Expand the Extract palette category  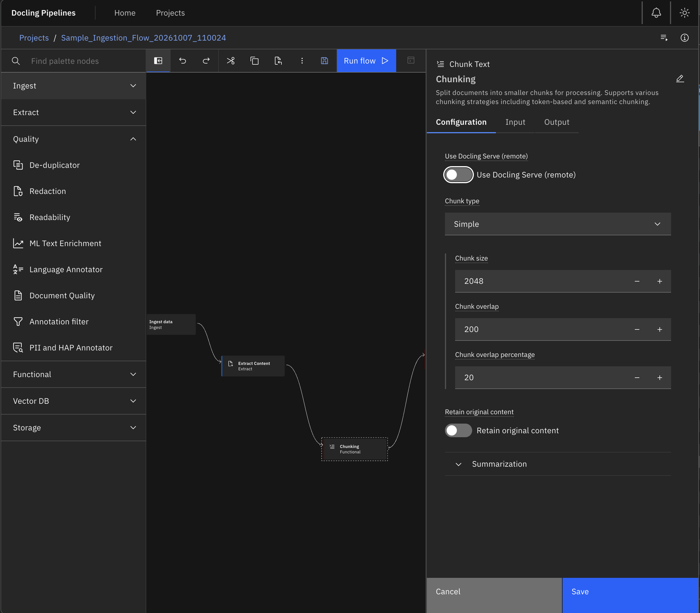pos(73,113)
